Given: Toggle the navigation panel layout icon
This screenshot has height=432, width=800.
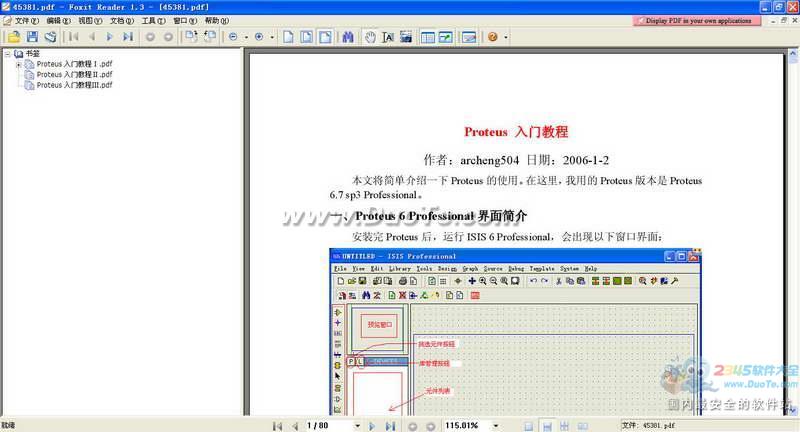Looking at the screenshot, I should click(x=428, y=37).
